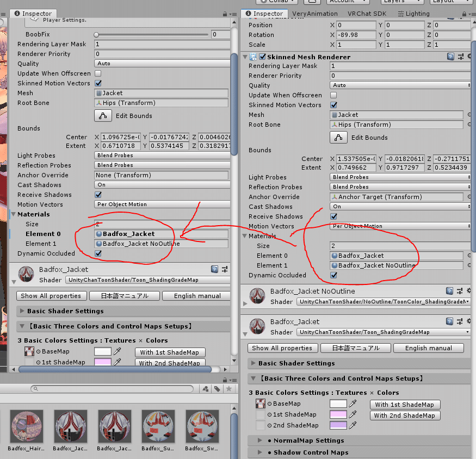Open preset selector for Skinned Mesh Renderer
Viewport: 476px width, 459px height.
coord(461,57)
